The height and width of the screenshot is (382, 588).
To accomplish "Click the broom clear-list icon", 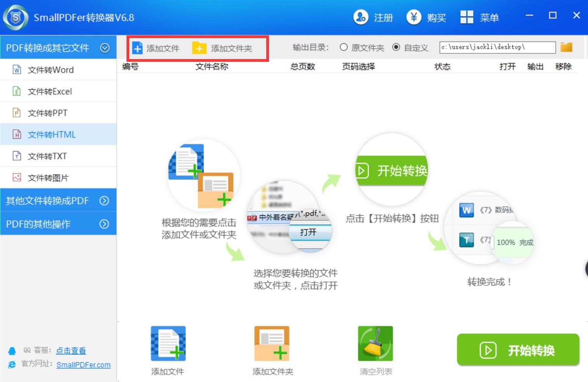I will 375,344.
